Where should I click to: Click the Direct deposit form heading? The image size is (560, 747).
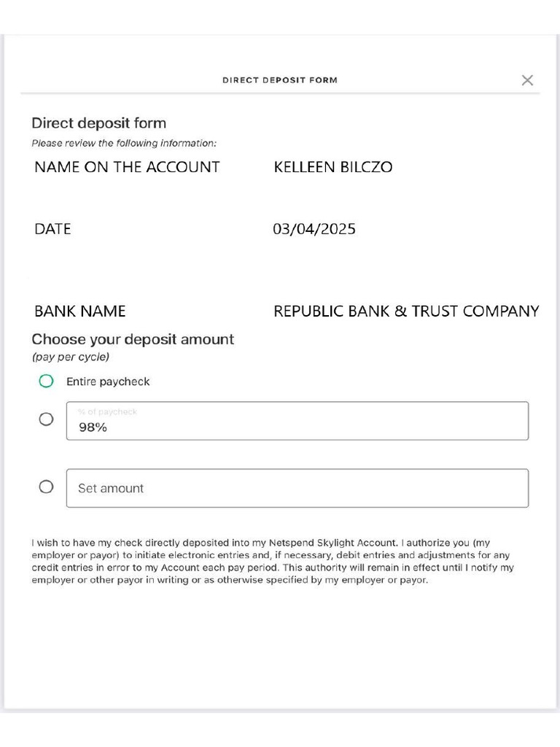(98, 123)
